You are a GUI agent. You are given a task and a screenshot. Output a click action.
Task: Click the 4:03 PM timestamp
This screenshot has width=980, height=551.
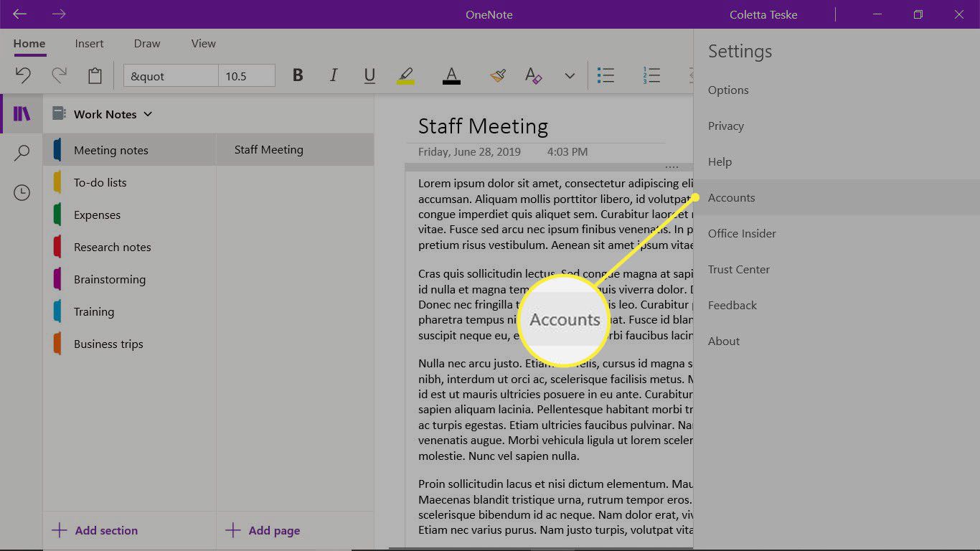click(567, 152)
